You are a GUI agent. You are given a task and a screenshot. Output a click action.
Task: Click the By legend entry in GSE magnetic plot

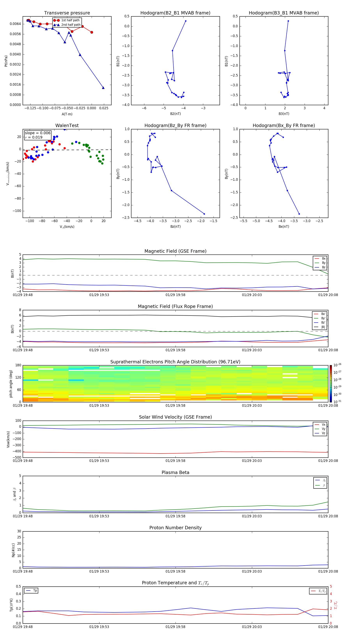pos(320,263)
